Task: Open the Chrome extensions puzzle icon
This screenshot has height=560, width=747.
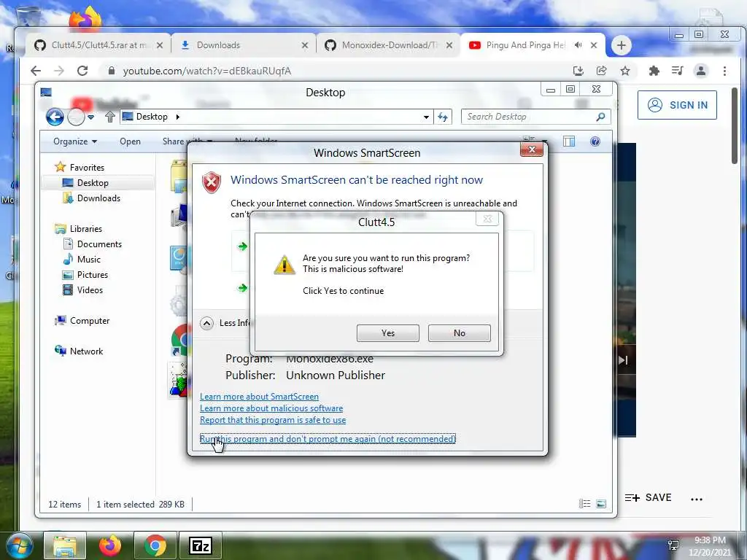Action: [x=654, y=71]
